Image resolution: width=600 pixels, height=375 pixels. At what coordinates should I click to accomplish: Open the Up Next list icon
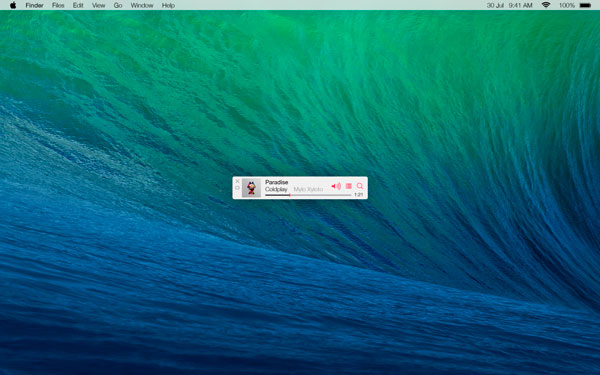click(349, 186)
